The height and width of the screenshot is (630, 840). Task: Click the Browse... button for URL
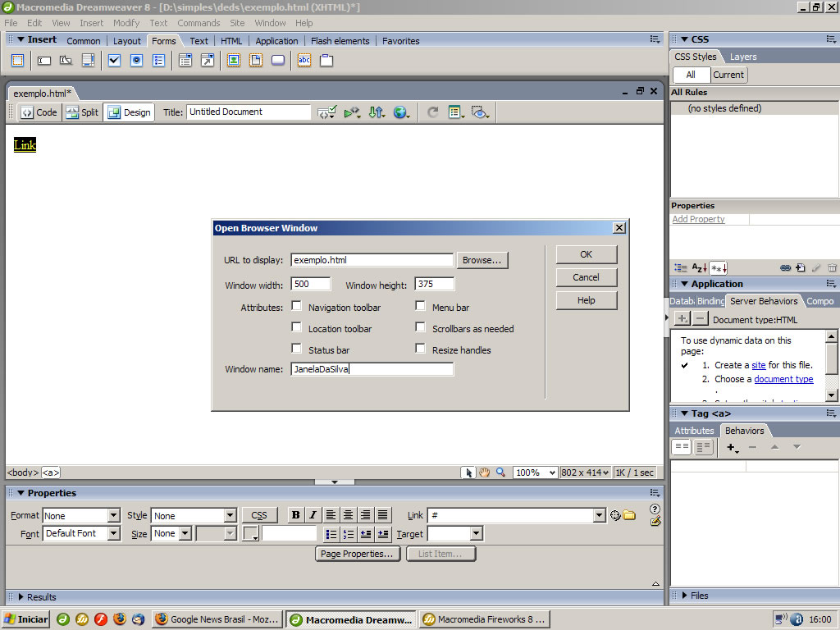coord(482,260)
